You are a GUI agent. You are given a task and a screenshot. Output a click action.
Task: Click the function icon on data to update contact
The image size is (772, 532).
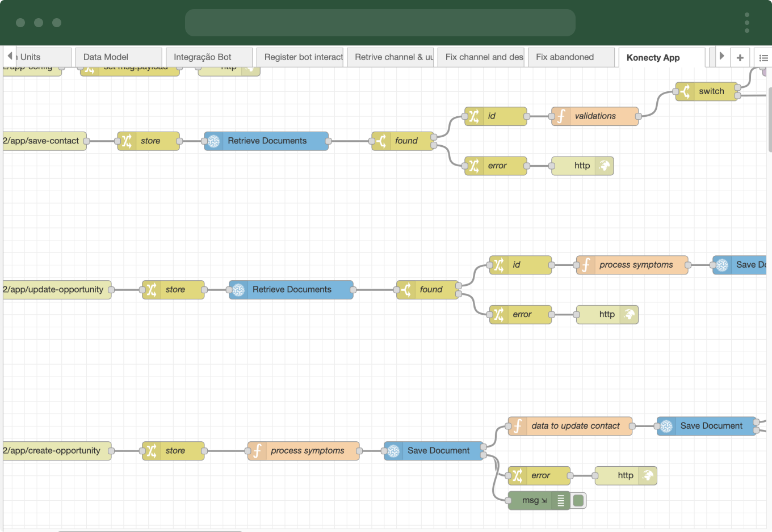click(x=517, y=426)
